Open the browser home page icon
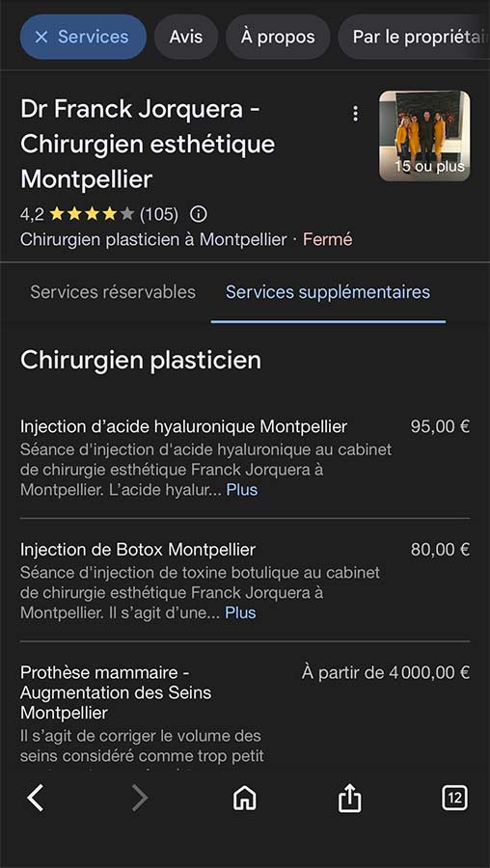490x868 pixels. [x=245, y=799]
